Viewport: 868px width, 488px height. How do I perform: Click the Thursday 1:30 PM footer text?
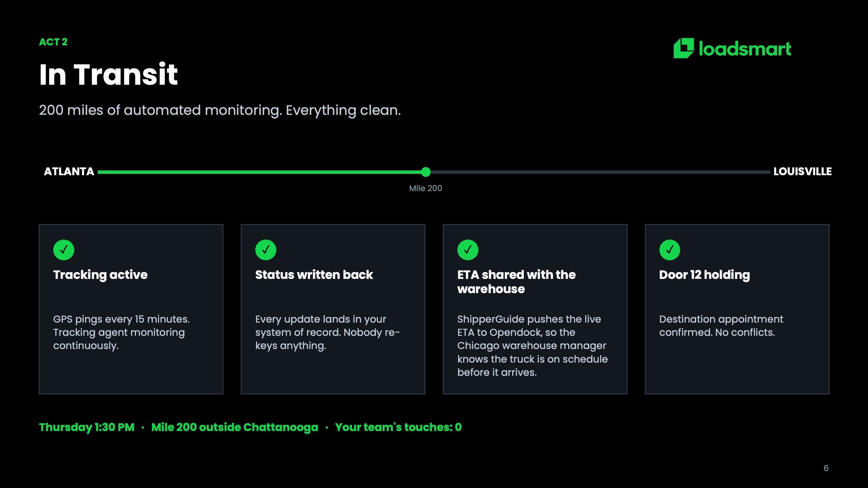(87, 427)
